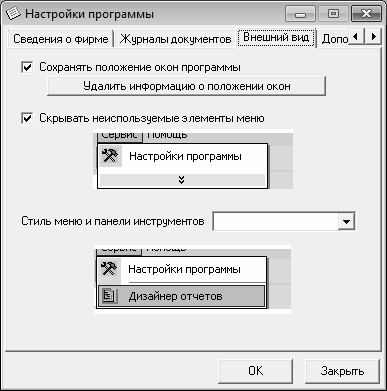Confirm settings with the OK button
Viewport: 387px width, 391px height.
[256, 371]
